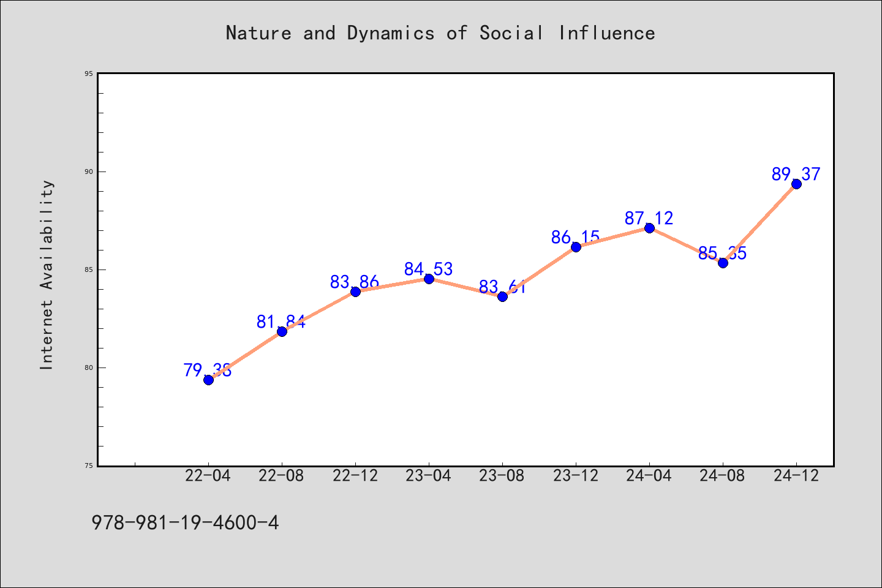This screenshot has width=882, height=588.
Task: Click the x-axis label 24-04
Action: tap(649, 476)
